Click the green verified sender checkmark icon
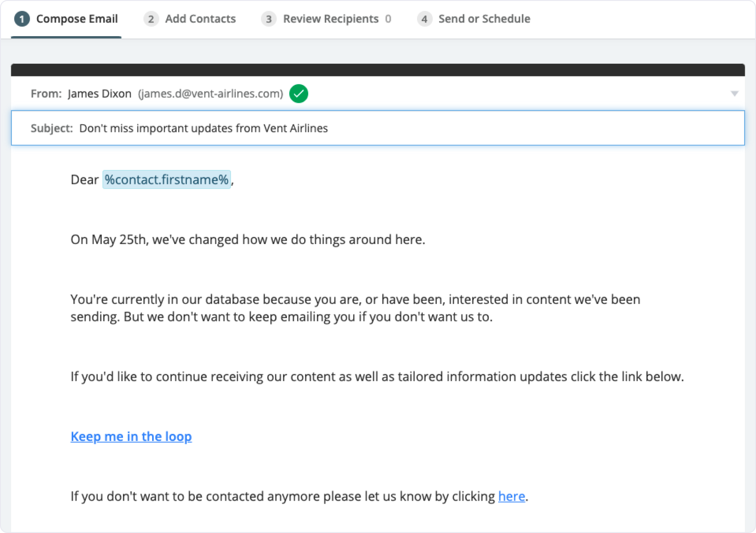756x533 pixels. coord(299,94)
